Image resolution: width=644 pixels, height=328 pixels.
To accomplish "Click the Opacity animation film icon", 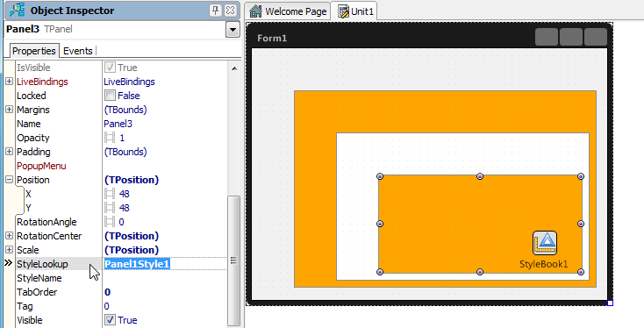I will (110, 138).
